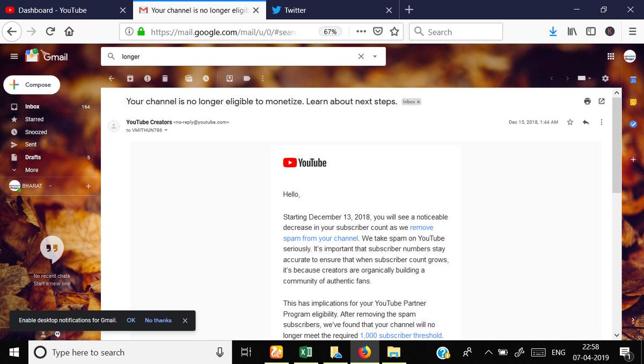Open Google account avatar menu
The height and width of the screenshot is (364, 644).
[630, 56]
